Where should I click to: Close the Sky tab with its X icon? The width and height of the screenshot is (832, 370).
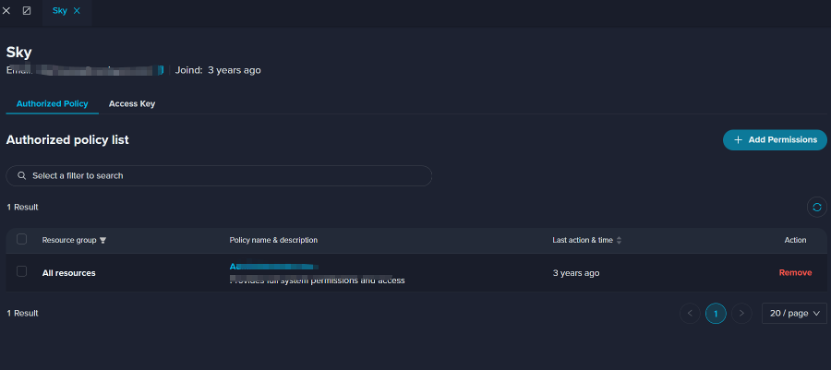click(77, 11)
